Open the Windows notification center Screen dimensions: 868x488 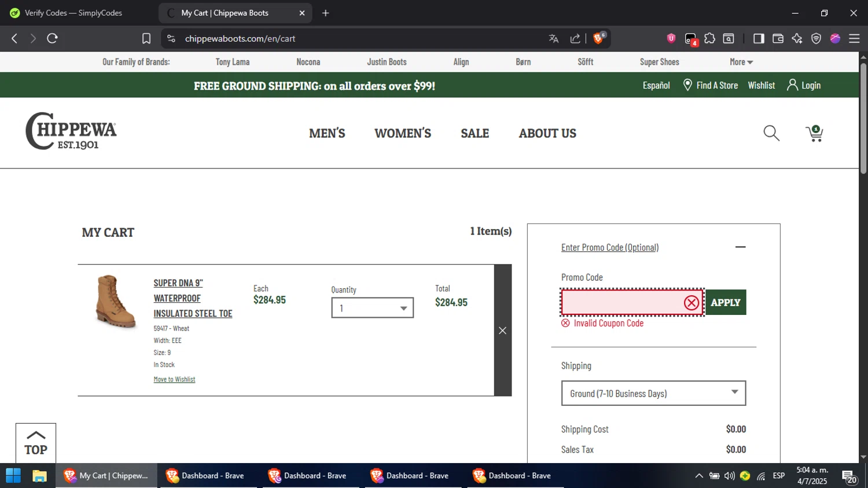(x=849, y=476)
